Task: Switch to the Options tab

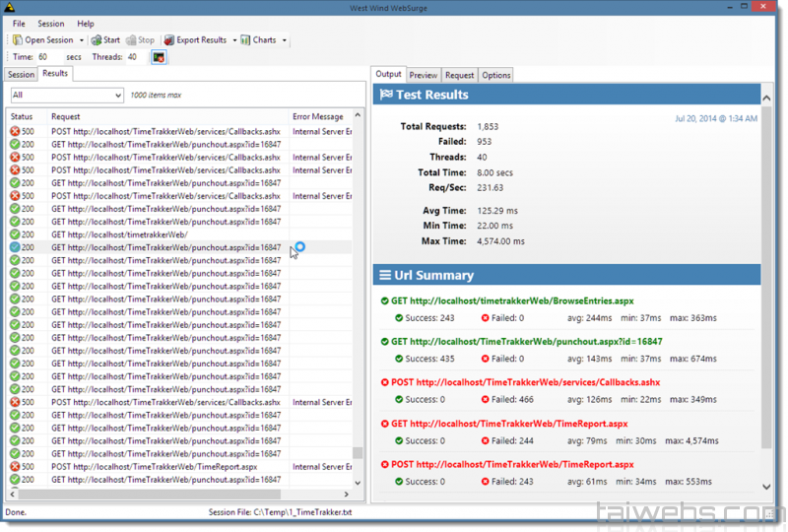Action: [495, 75]
